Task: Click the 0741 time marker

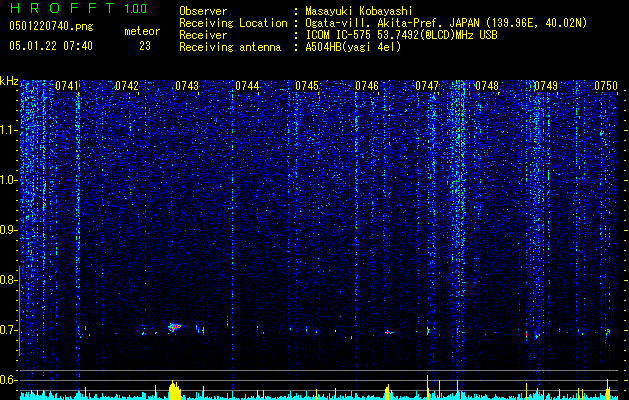Action: (67, 86)
